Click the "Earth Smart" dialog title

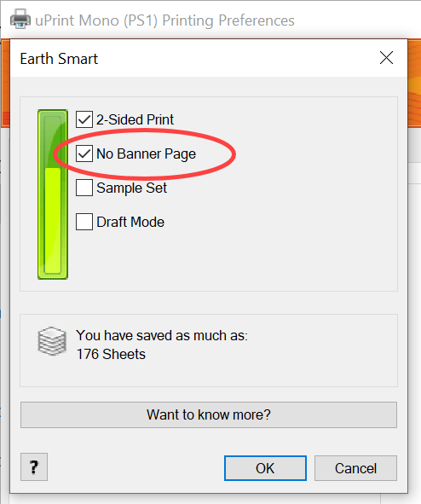59,59
